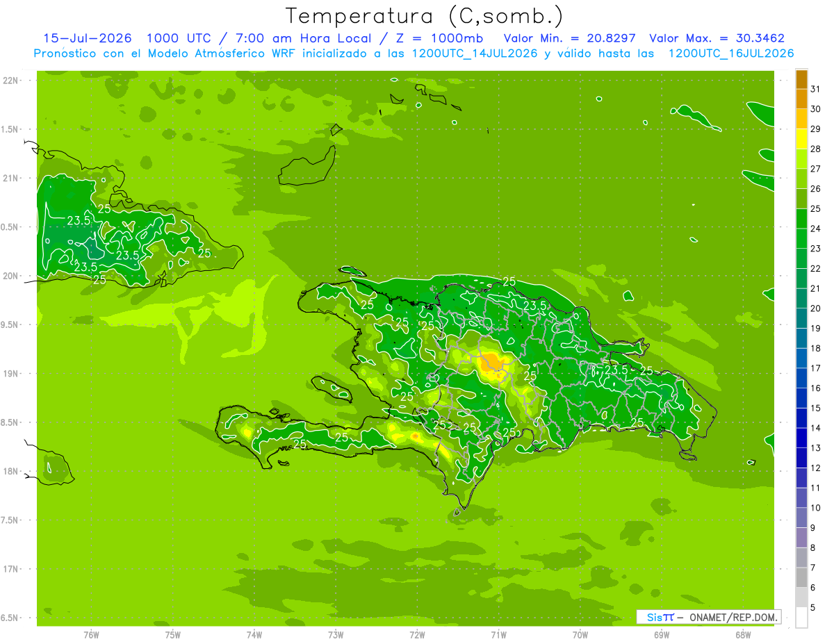The image size is (834, 644).
Task: Click the "21N" latitude axis label
Action: [x=11, y=178]
